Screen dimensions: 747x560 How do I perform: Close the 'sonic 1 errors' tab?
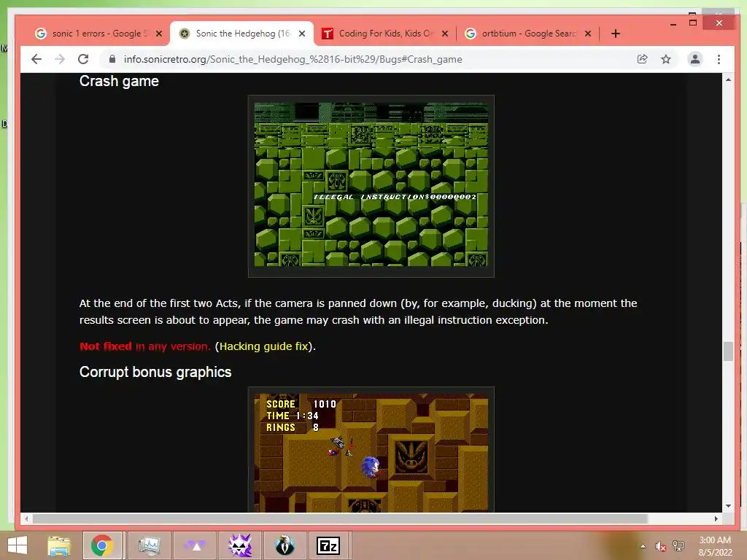(x=159, y=34)
